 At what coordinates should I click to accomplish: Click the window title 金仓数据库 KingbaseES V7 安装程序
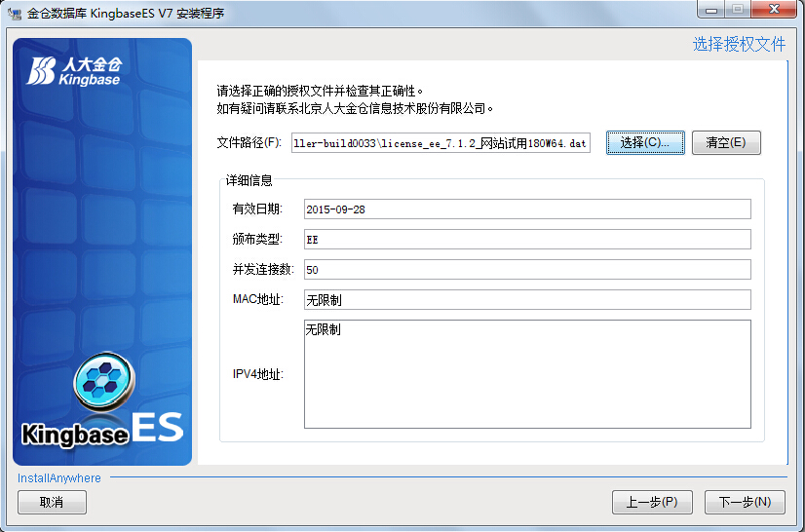126,14
